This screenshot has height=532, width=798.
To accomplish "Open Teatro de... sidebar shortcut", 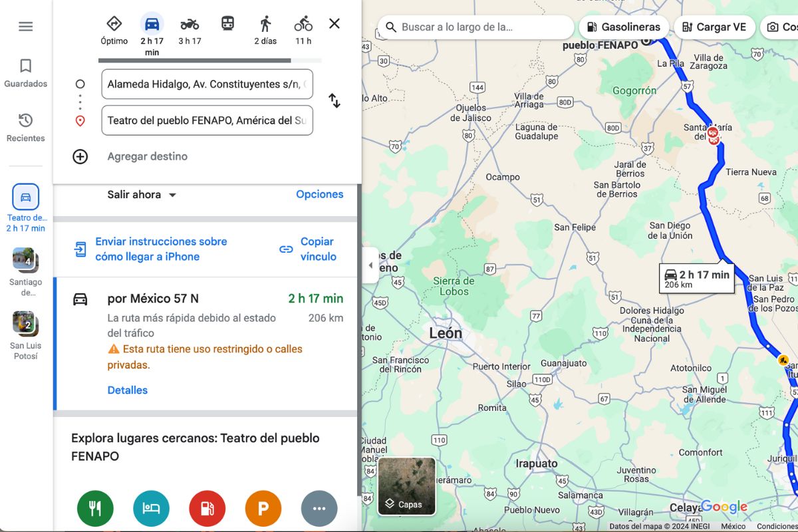I will coord(26,208).
